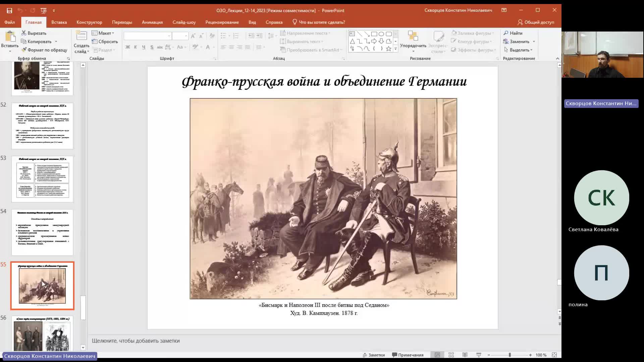Screen dimensions: 644x362
Task: Click the Paste (Вставить) clipboard icon
Action: point(10,37)
